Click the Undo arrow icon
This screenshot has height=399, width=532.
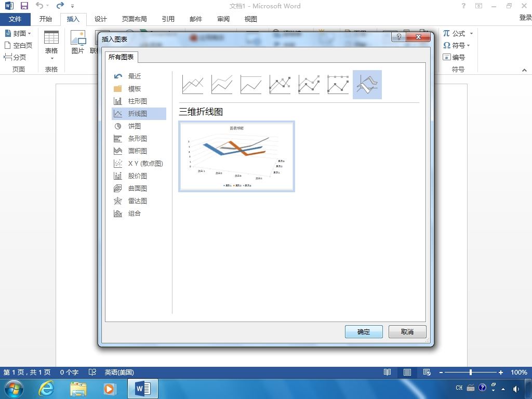click(39, 5)
